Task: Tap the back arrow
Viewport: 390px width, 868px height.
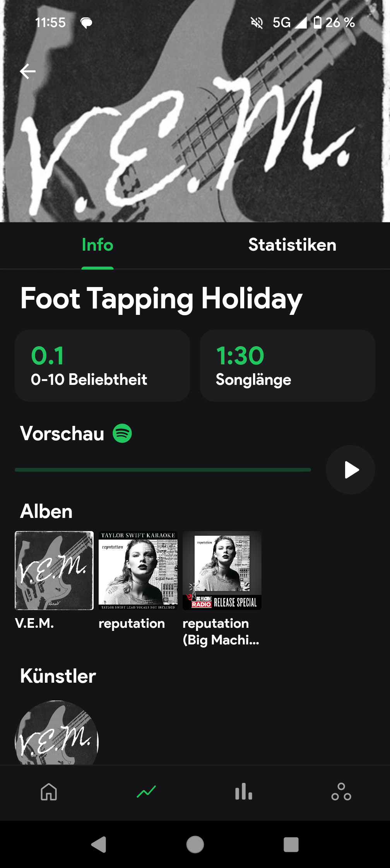Action: click(x=28, y=72)
